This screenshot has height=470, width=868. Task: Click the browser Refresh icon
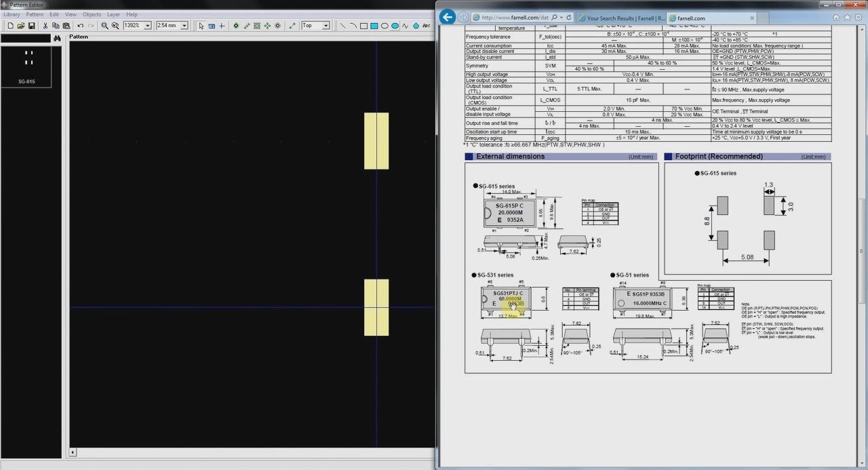569,18
